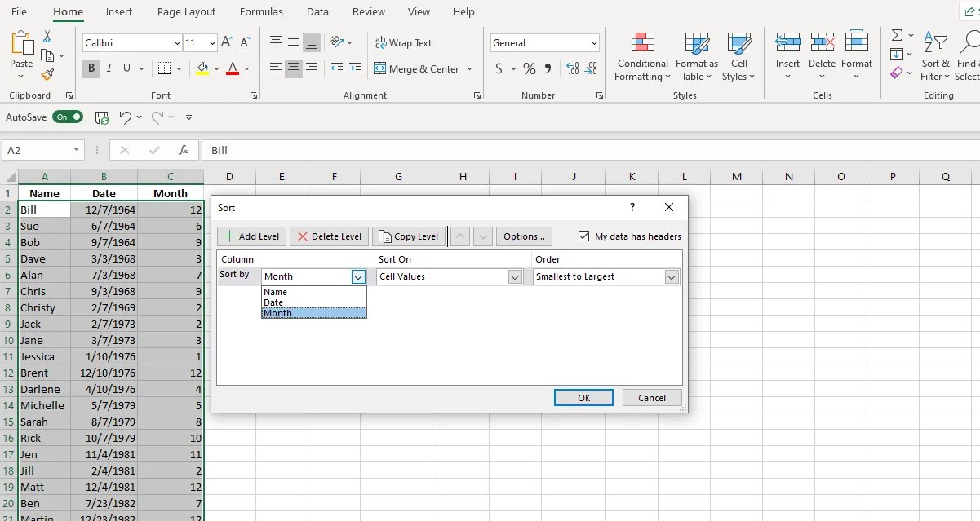This screenshot has height=521, width=980.
Task: Open the Formulas ribbon tab
Action: (x=261, y=11)
